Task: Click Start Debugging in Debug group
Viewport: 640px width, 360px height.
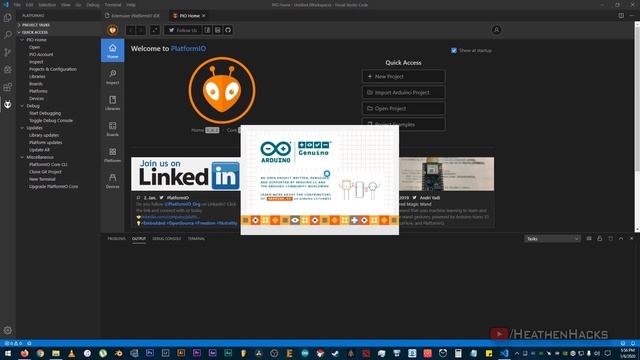Action: [x=45, y=113]
